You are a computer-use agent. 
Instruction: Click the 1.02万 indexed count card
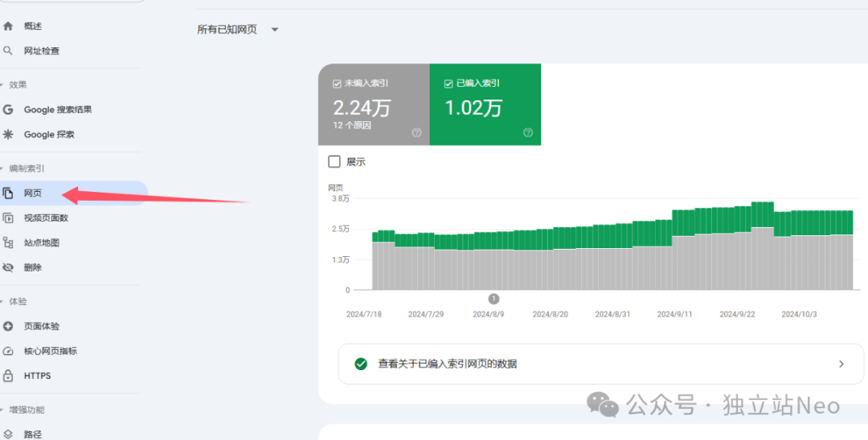[485, 104]
